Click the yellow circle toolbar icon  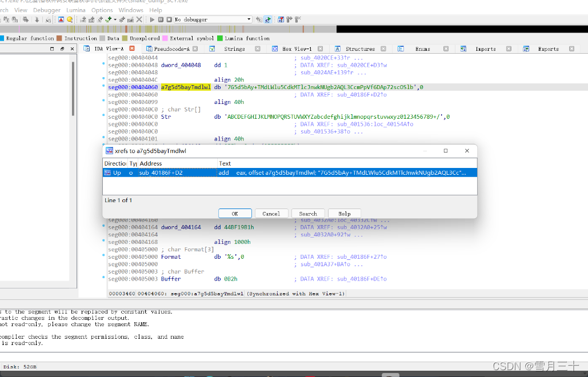(x=69, y=19)
